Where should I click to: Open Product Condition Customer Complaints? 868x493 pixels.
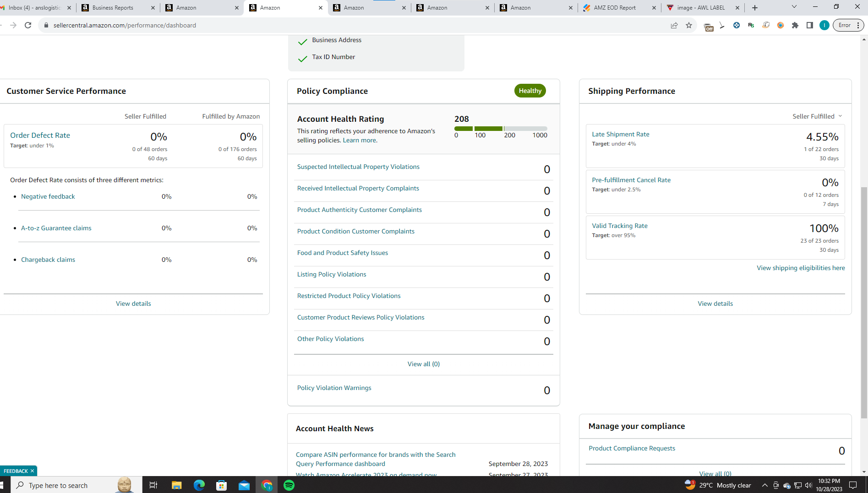point(355,231)
